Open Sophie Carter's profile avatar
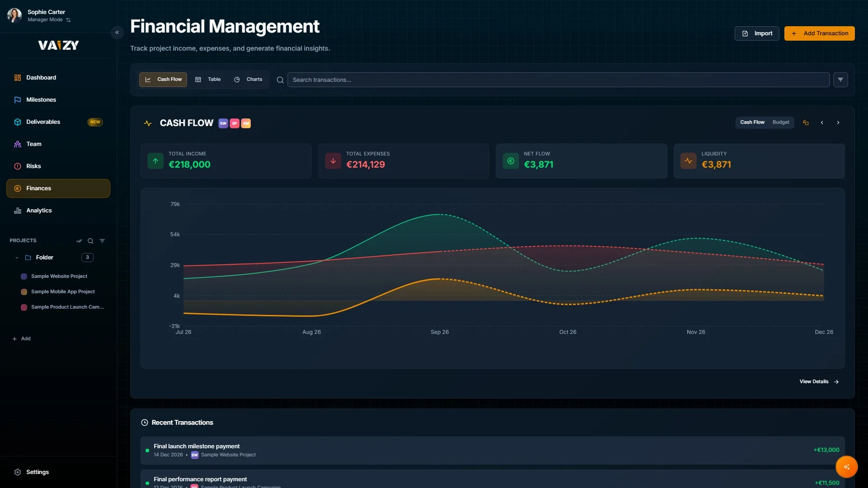868x488 pixels. (14, 15)
